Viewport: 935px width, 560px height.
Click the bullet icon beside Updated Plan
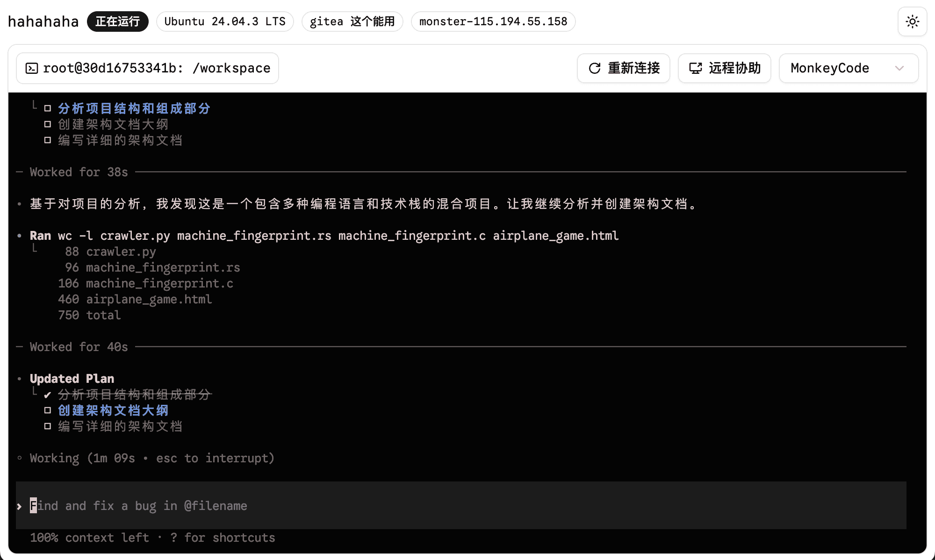19,379
